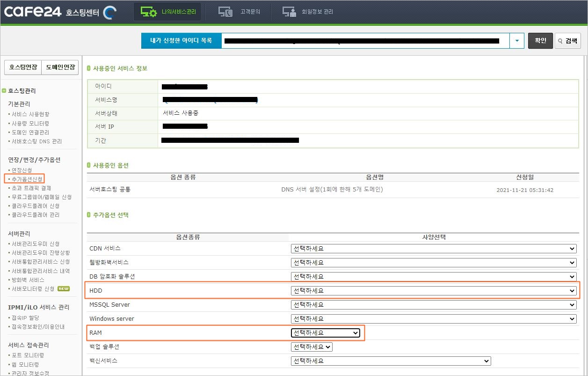Expand the HDD option dropdown
The image size is (588, 376).
point(433,291)
